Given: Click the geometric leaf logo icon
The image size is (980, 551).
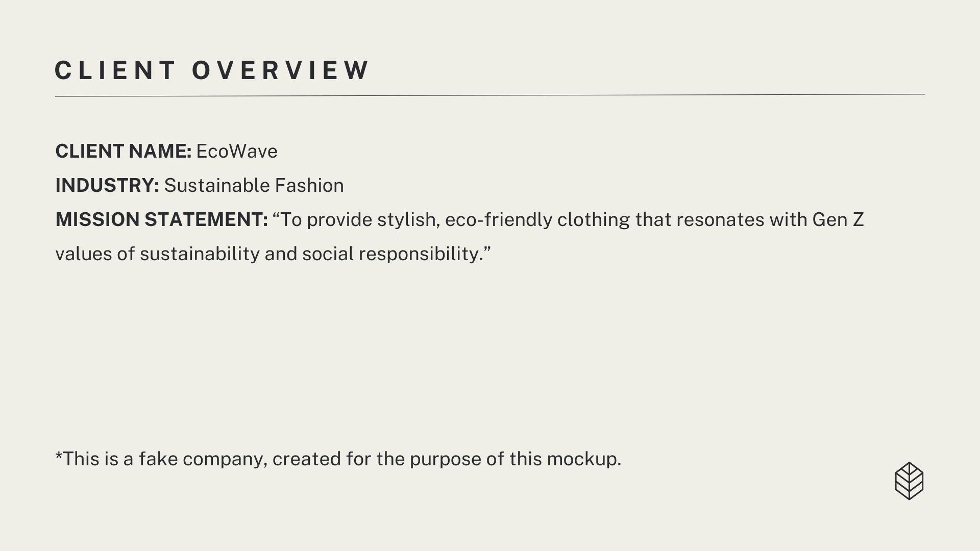Looking at the screenshot, I should [x=909, y=481].
